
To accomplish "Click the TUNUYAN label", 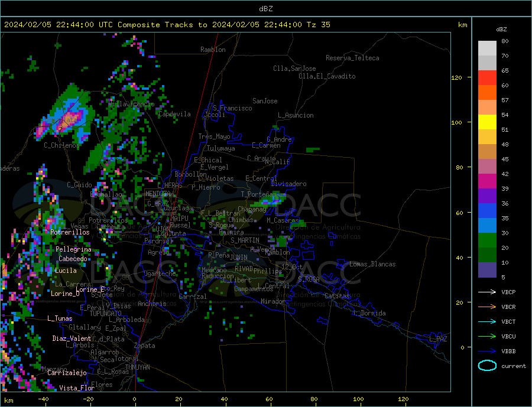I will 137,367.
